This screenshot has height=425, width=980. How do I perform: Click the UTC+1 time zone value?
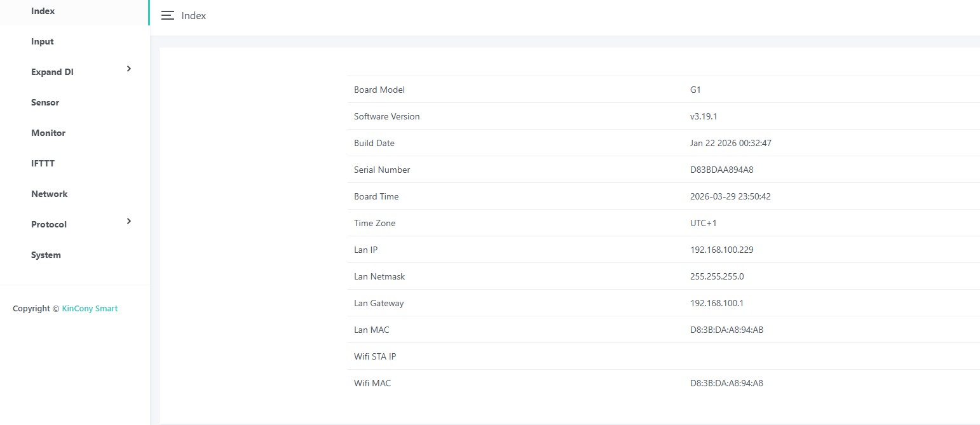703,223
